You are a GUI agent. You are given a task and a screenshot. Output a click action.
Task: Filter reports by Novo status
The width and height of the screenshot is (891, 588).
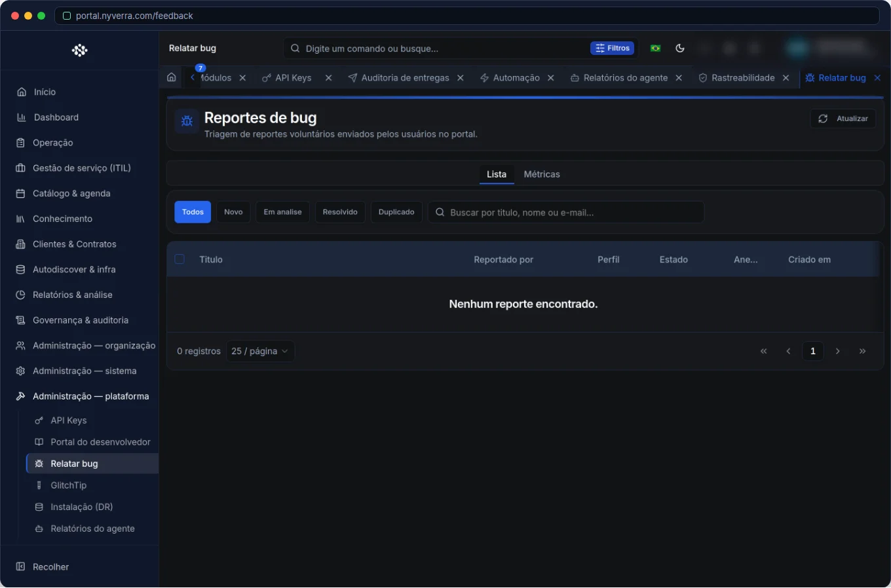[x=233, y=212]
